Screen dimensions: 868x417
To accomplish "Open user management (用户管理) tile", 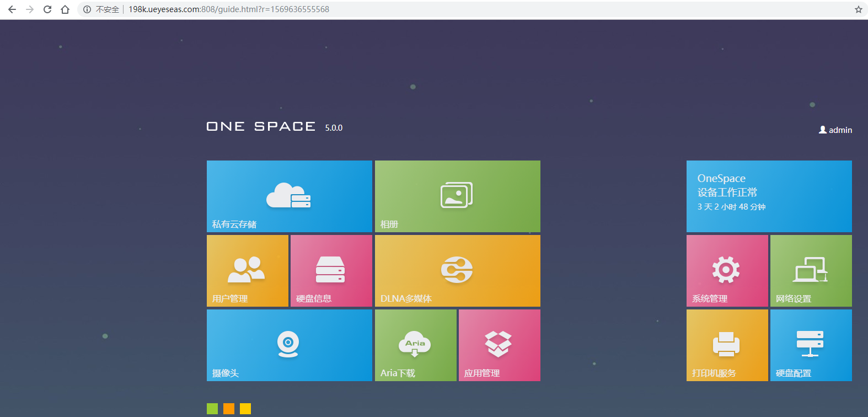I will pyautogui.click(x=247, y=271).
